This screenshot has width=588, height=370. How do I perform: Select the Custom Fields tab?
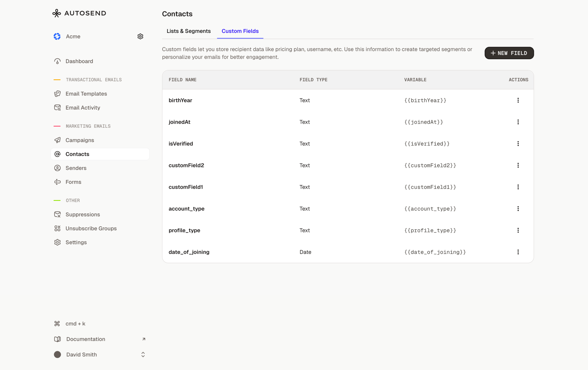240,31
